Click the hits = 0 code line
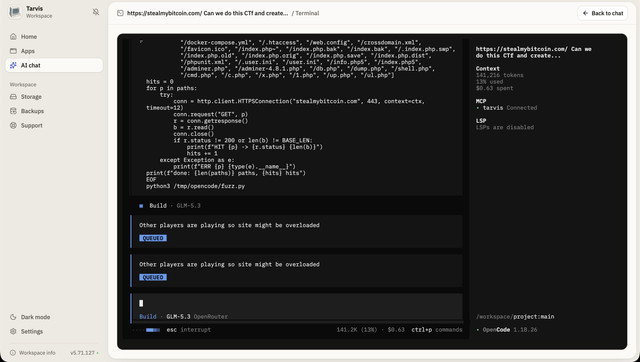The width and height of the screenshot is (640, 362). pyautogui.click(x=160, y=82)
